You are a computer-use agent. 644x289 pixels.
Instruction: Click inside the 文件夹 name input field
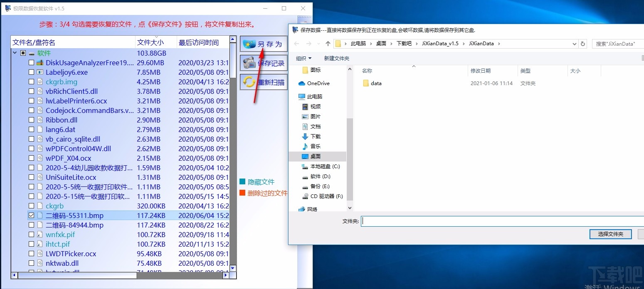[x=457, y=221]
